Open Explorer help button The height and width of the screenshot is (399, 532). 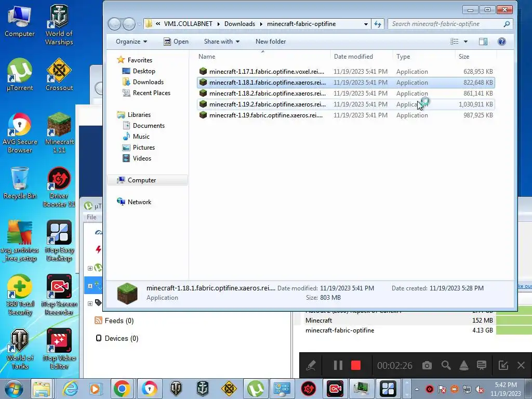tap(502, 42)
